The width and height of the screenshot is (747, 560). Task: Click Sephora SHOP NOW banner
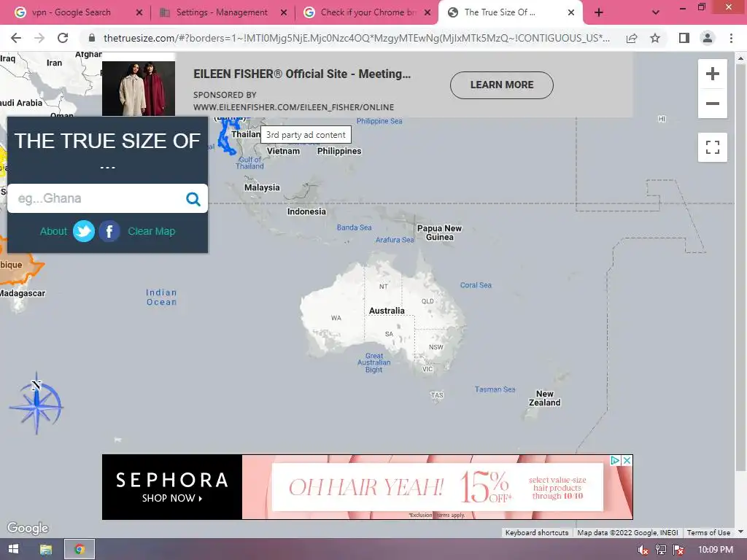(172, 486)
